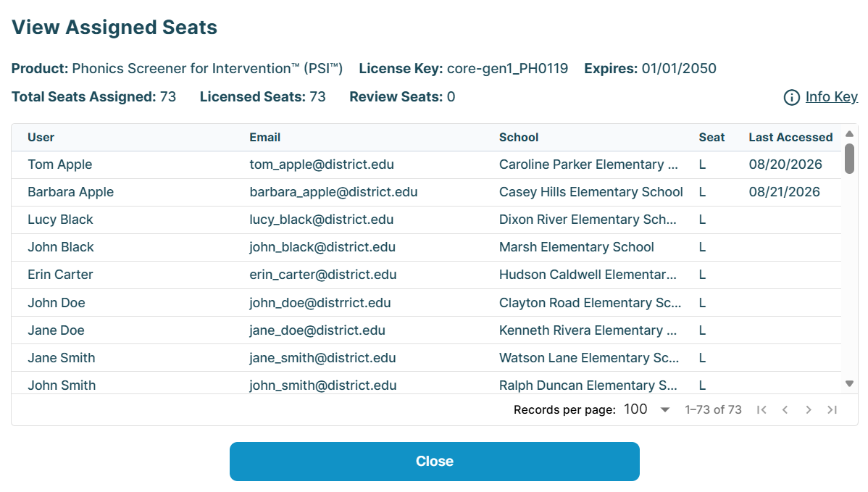868x492 pixels.
Task: Jump to last page of records
Action: point(832,409)
